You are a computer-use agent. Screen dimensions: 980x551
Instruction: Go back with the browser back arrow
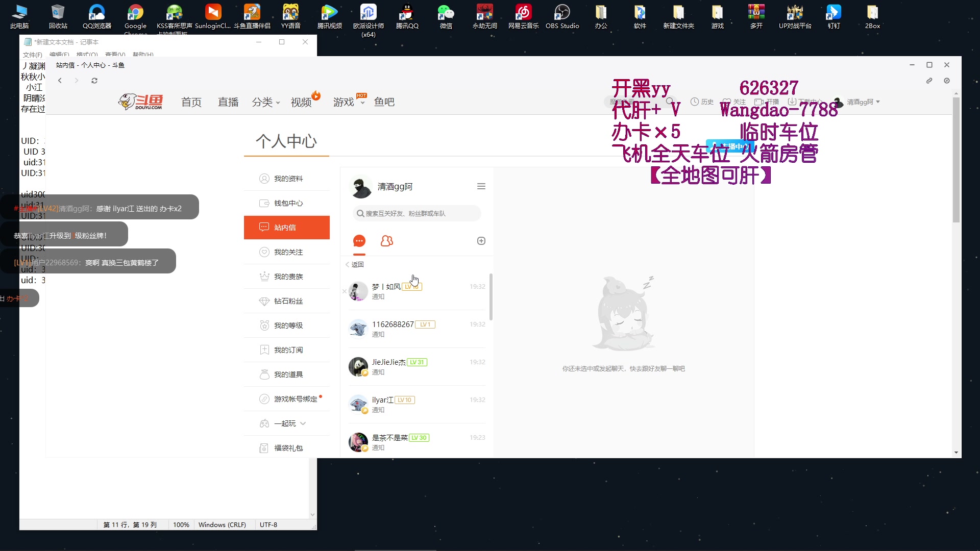point(60,81)
